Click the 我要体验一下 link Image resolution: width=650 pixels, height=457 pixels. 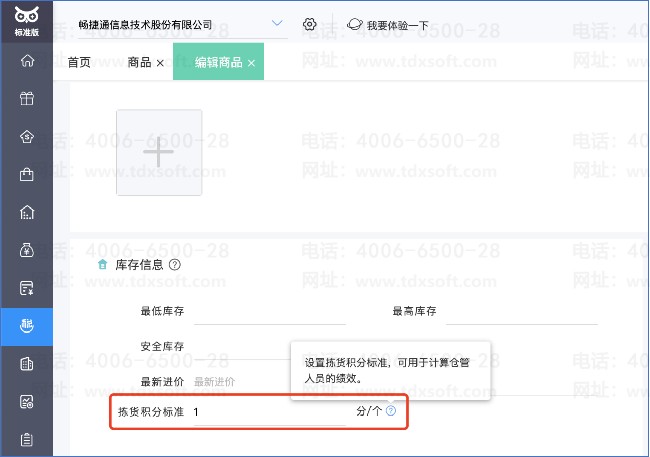point(390,24)
